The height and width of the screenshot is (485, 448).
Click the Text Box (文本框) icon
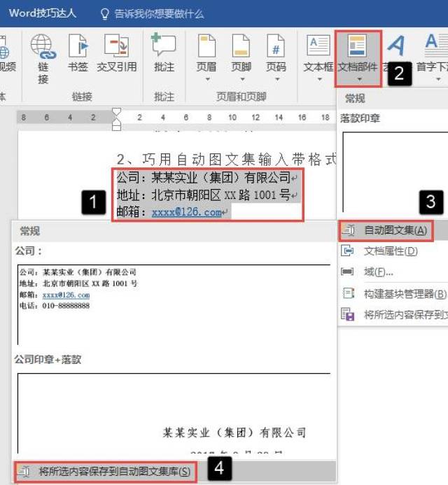click(x=318, y=45)
